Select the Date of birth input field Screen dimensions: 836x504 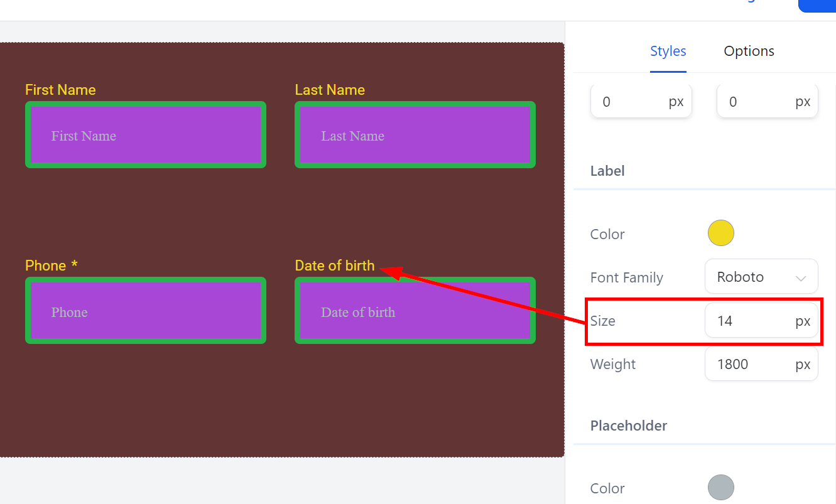click(415, 311)
